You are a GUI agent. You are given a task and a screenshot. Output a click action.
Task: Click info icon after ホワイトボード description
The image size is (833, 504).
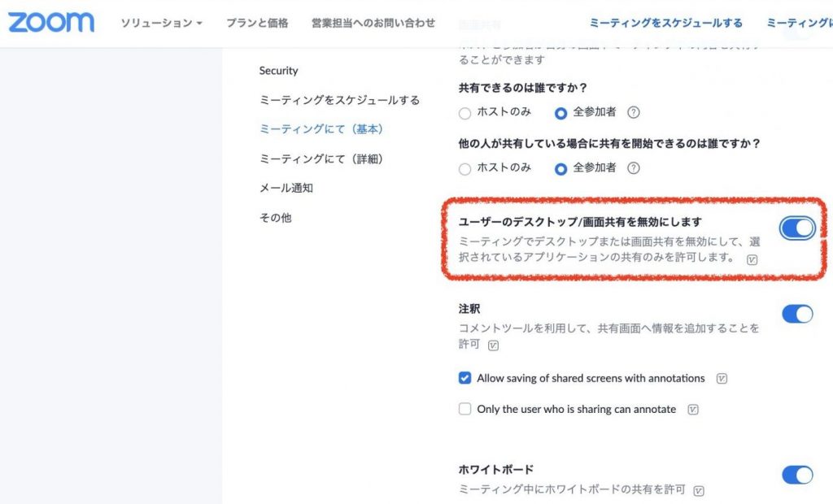[x=698, y=491]
